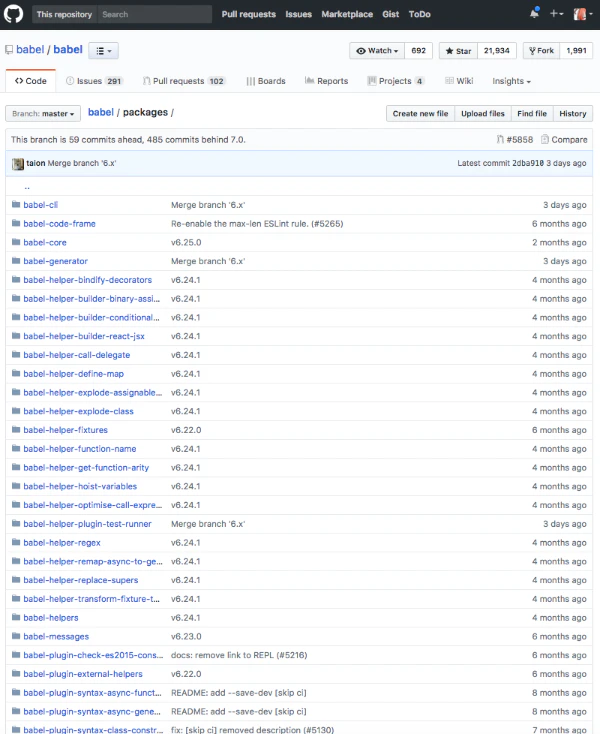Click taion's avatar thumbnail

(18, 163)
